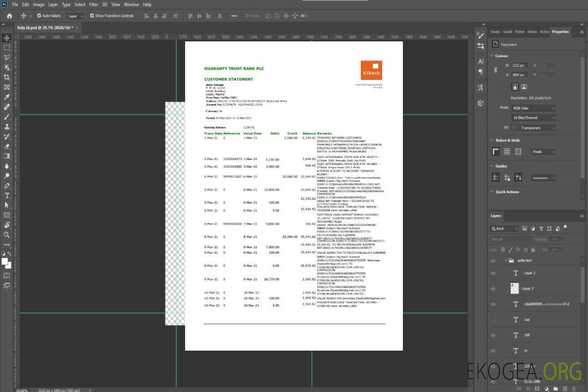Add a layer mask from Layers footer
Image resolution: width=588 pixels, height=392 pixels.
point(537,389)
